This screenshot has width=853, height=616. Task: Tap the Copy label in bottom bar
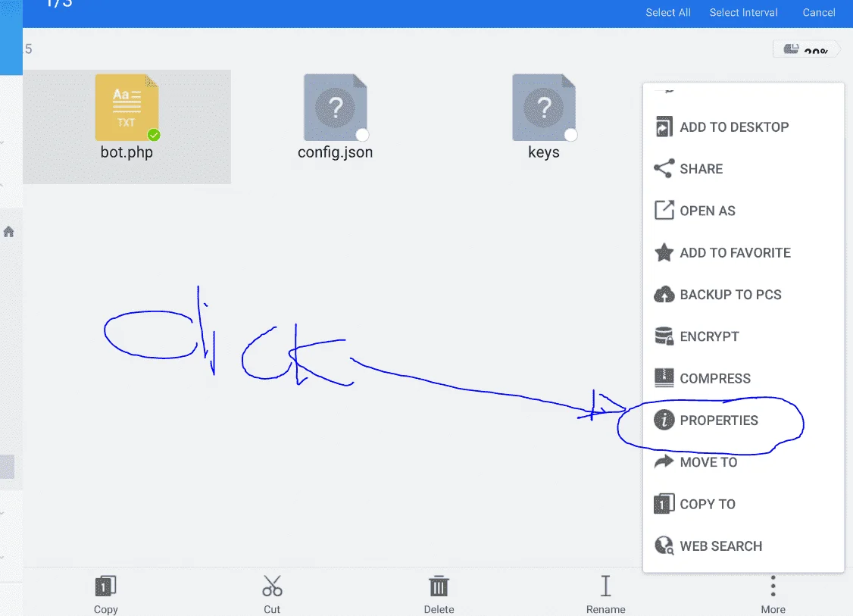[x=105, y=609]
